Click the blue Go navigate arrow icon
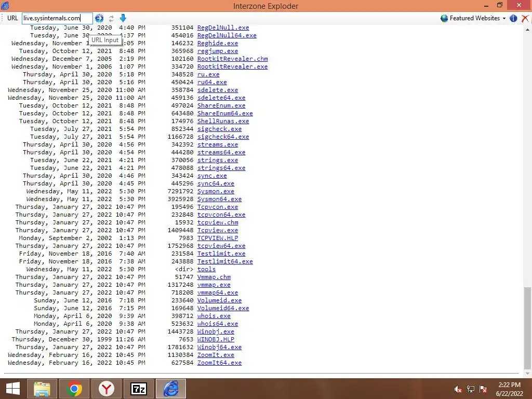This screenshot has width=532, height=399. click(99, 18)
